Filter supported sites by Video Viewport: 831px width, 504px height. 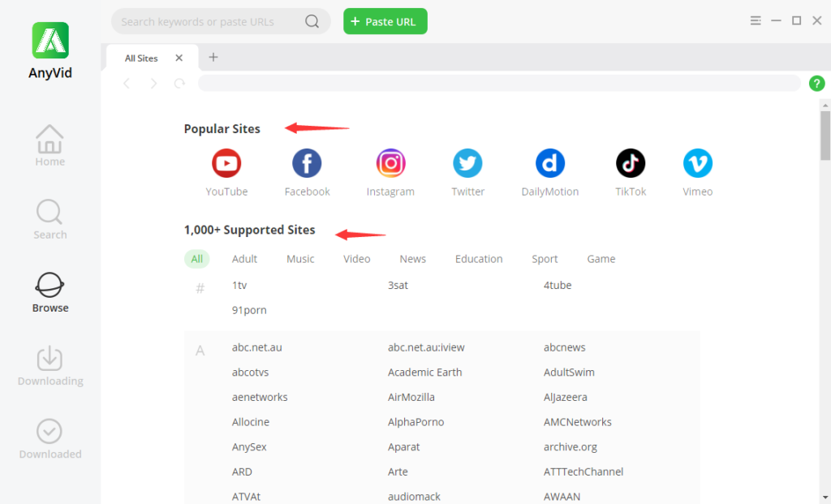pos(357,259)
